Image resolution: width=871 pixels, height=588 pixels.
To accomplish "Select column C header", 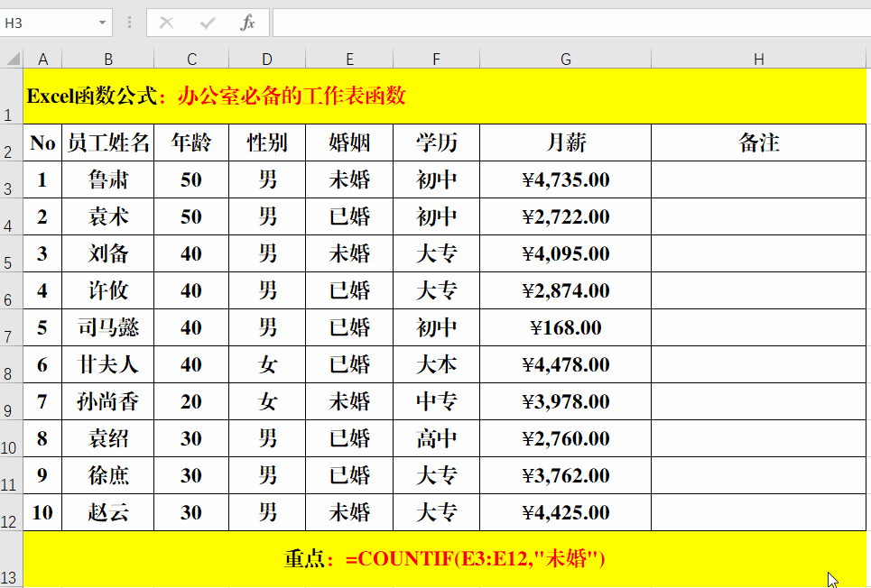I will pos(191,59).
